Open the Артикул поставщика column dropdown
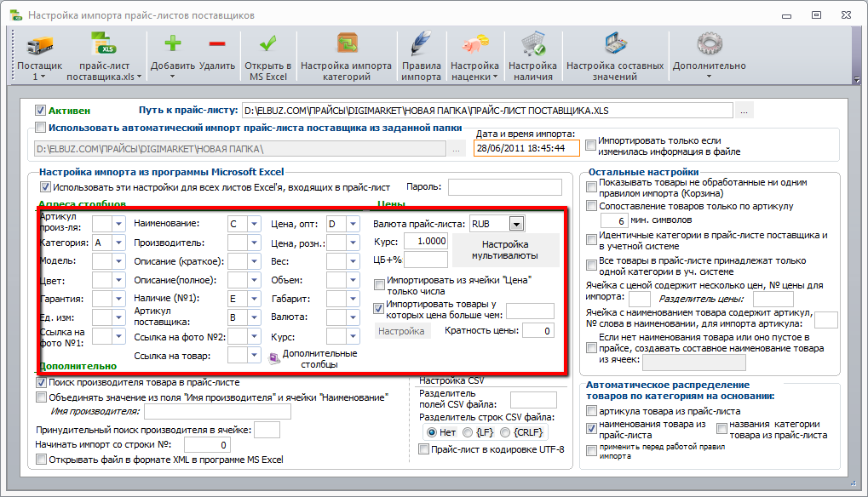 tap(254, 317)
